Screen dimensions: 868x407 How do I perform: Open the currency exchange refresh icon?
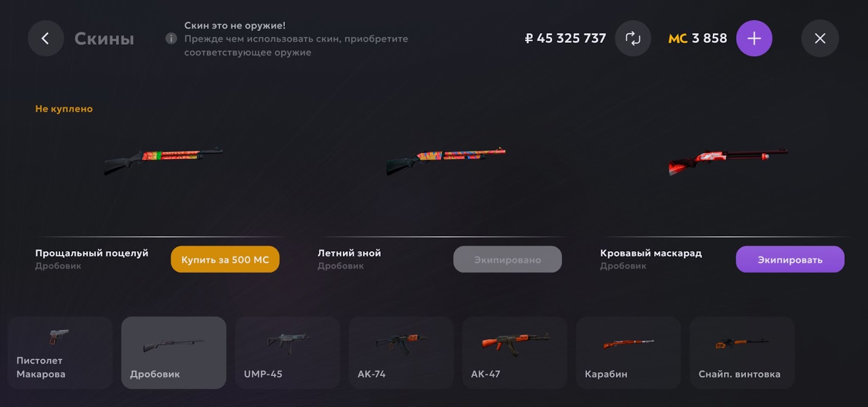[x=633, y=39]
